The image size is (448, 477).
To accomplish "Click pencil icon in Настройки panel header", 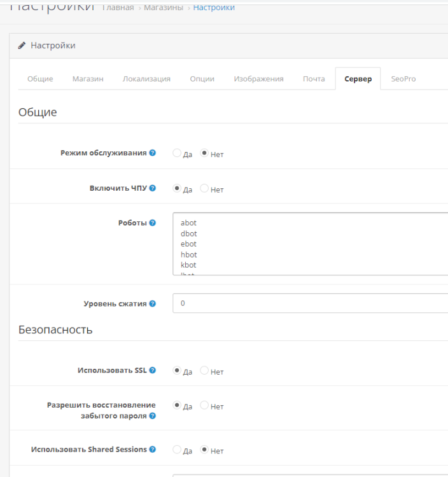I will (x=22, y=46).
